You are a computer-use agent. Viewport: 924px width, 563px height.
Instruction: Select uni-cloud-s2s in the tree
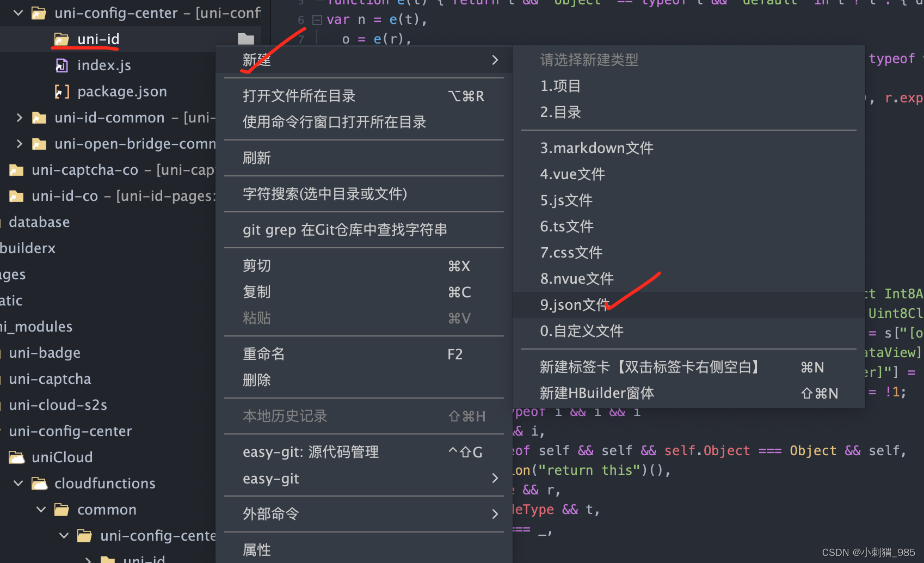58,405
